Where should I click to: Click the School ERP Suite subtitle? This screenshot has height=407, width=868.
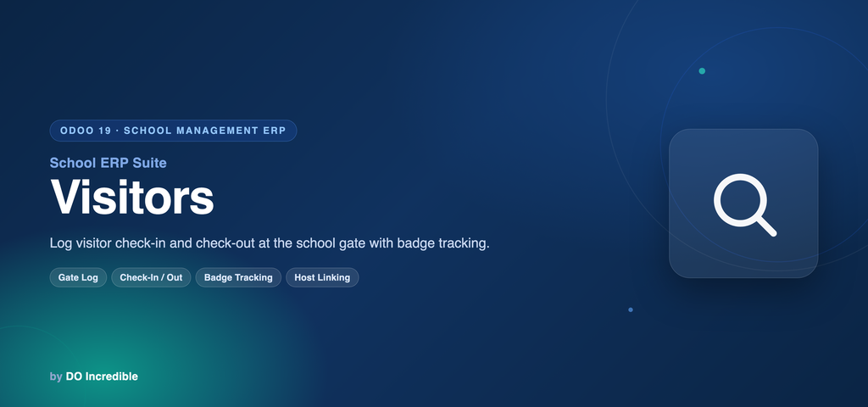point(108,163)
